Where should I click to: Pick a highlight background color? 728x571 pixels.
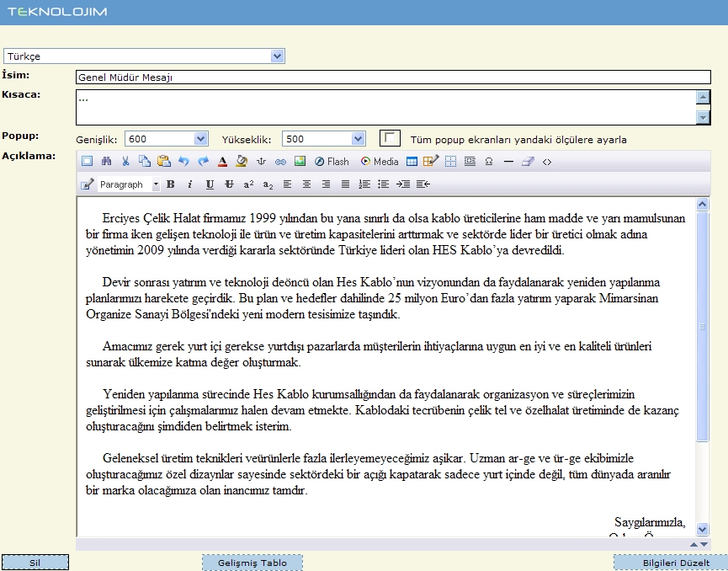[x=242, y=161]
